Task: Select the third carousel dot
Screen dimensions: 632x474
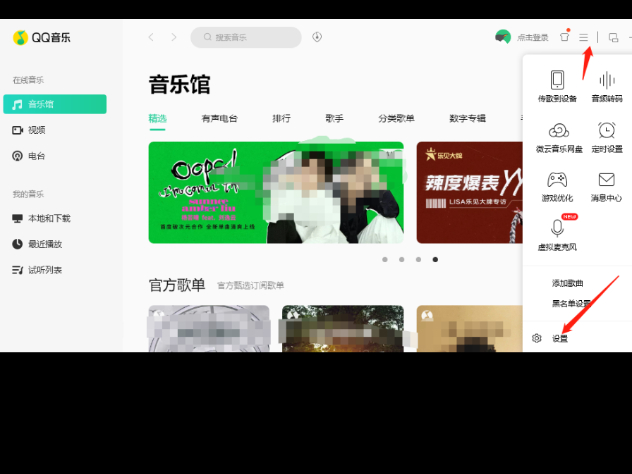Action: tap(418, 260)
